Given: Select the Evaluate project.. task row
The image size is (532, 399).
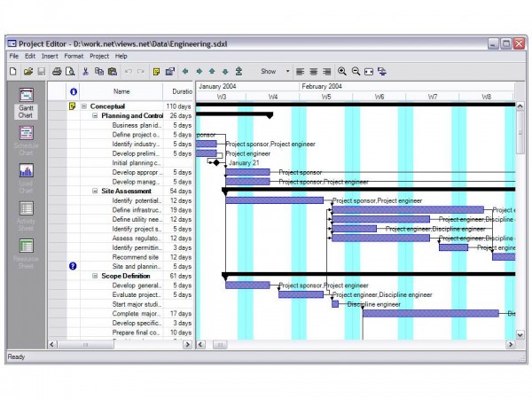Looking at the screenshot, I should pyautogui.click(x=121, y=295).
